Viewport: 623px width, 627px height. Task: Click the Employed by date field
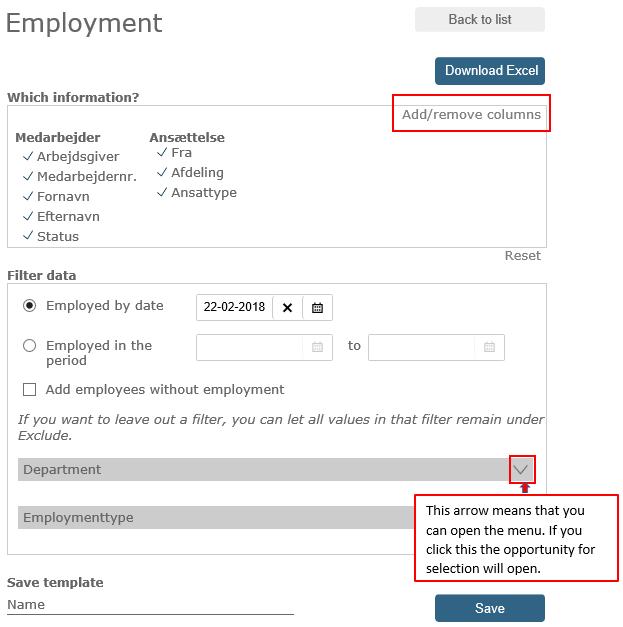pyautogui.click(x=234, y=308)
